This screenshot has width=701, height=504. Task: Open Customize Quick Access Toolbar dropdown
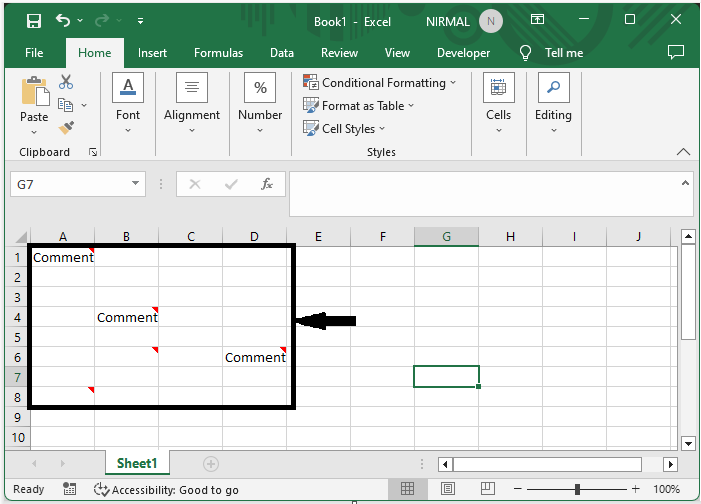click(x=140, y=21)
